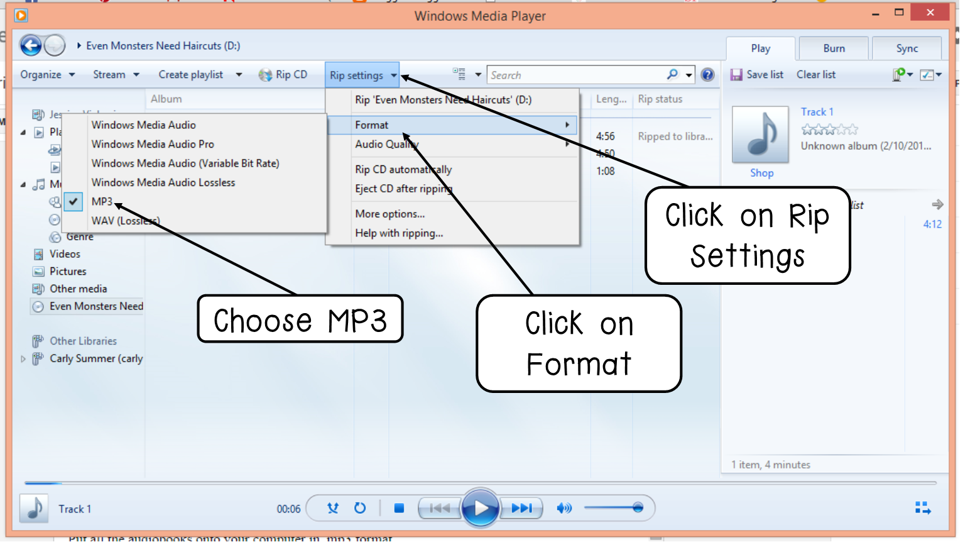Collapse the Music library tree node
Screen dimensions: 980x542
[x=23, y=184]
